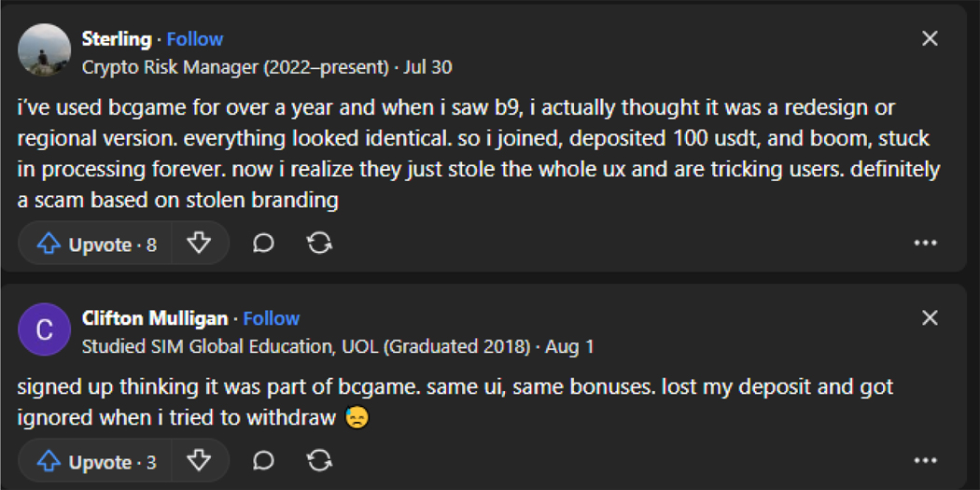Dismiss Sterling's comment with X
Image resolution: width=980 pixels, height=490 pixels.
tap(930, 39)
